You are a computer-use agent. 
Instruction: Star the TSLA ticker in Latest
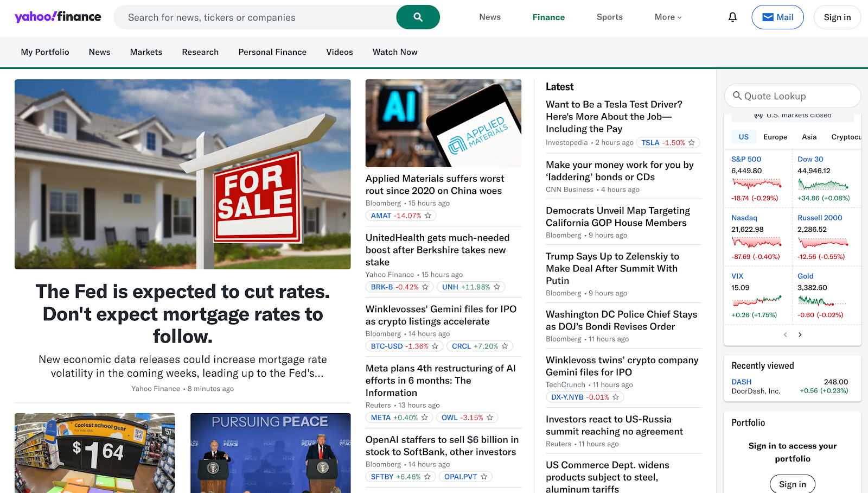[x=692, y=143]
